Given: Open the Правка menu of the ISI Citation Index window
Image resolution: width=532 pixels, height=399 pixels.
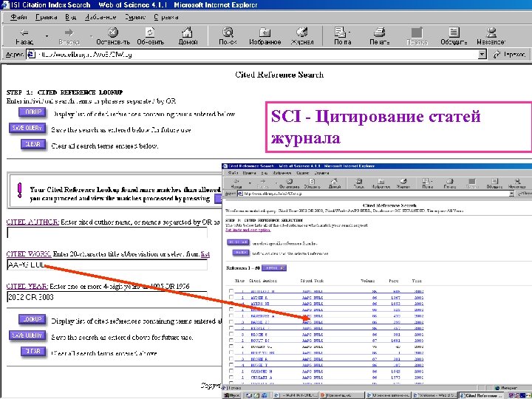Looking at the screenshot, I should pyautogui.click(x=46, y=17).
